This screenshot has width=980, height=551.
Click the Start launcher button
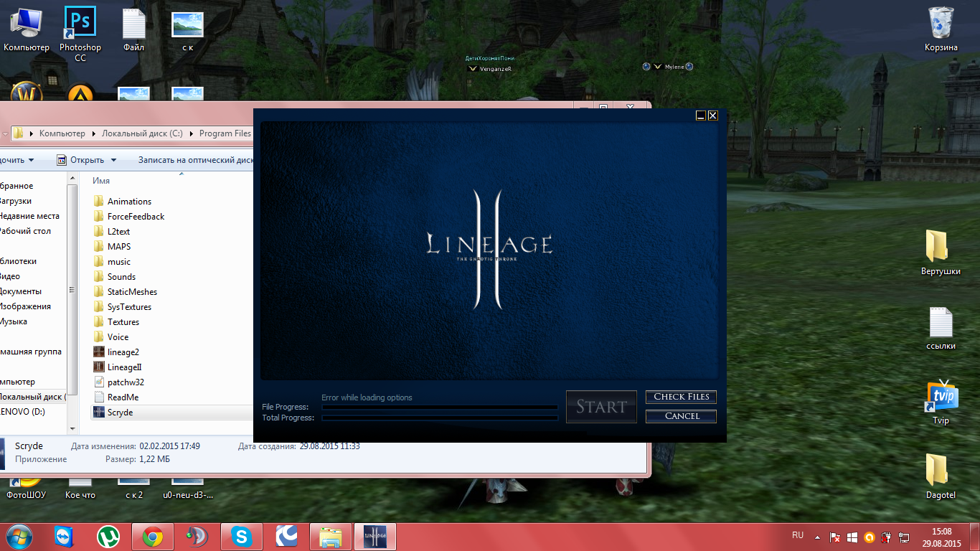[x=601, y=407]
